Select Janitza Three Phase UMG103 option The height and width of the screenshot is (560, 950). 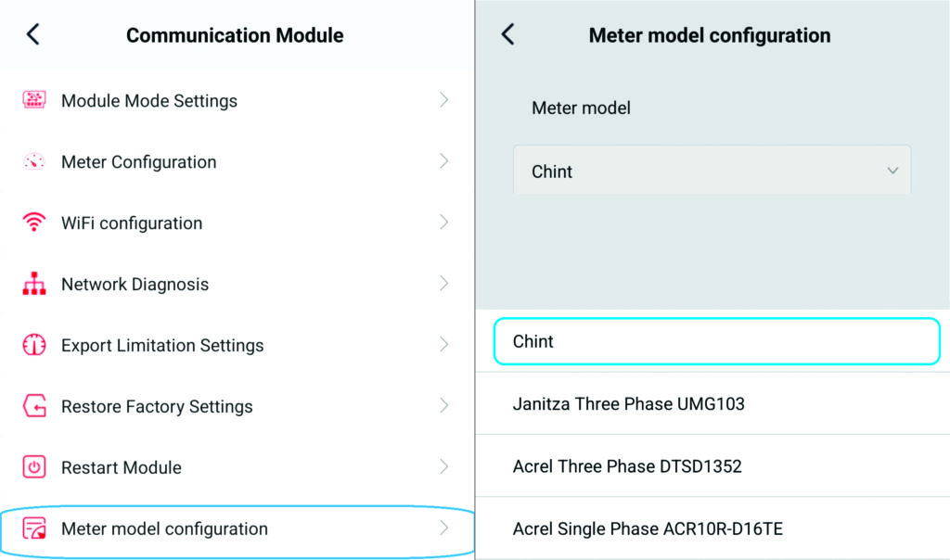coord(628,404)
